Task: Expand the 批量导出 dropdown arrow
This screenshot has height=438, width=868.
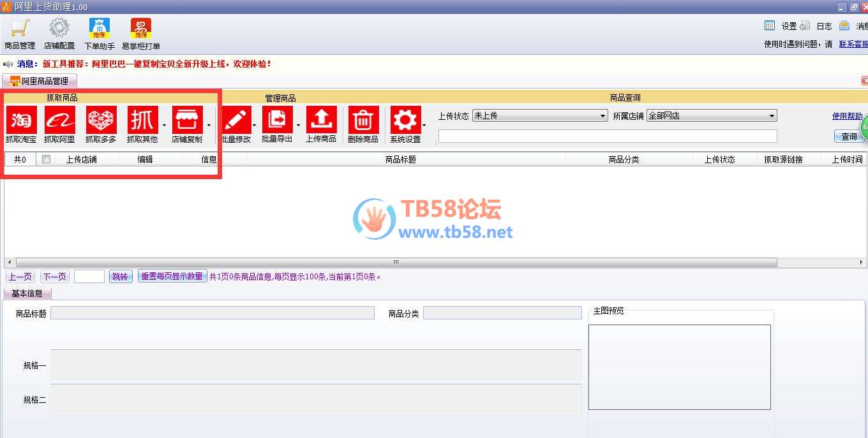Action: [x=298, y=125]
